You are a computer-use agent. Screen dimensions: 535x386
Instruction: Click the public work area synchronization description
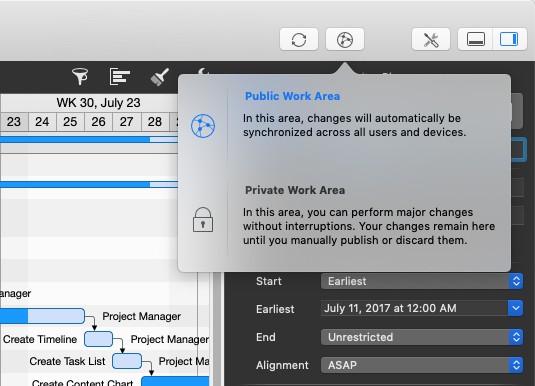tap(354, 125)
